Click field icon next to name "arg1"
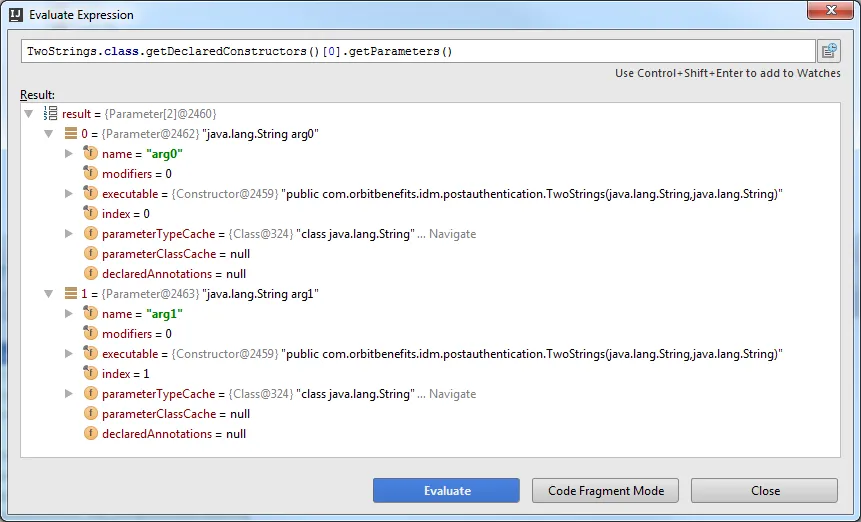 90,313
